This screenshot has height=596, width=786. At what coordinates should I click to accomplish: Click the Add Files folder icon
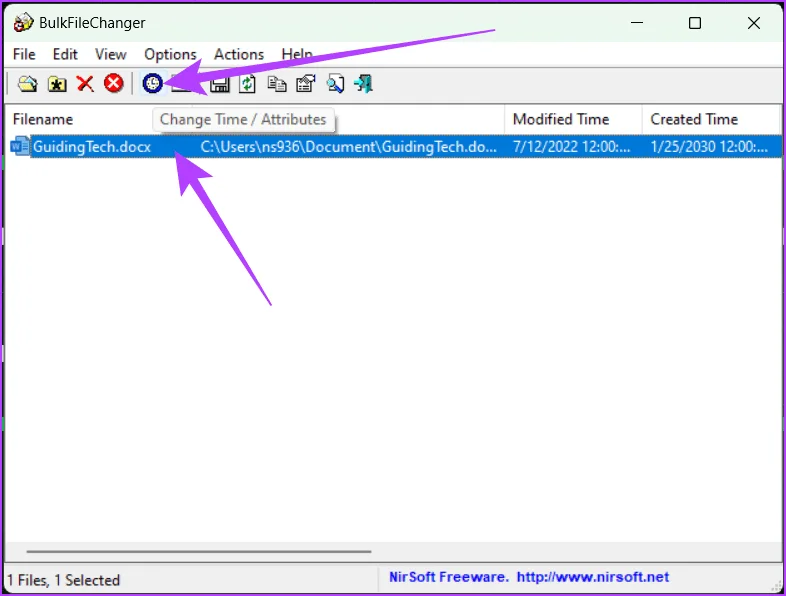point(28,83)
